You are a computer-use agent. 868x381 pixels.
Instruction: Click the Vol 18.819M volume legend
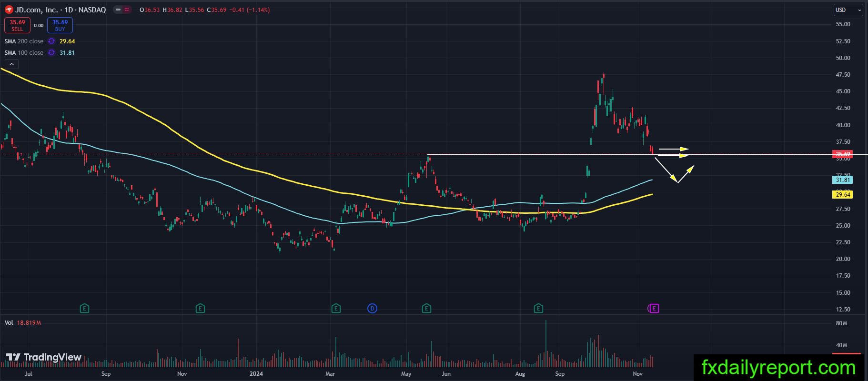coord(23,323)
